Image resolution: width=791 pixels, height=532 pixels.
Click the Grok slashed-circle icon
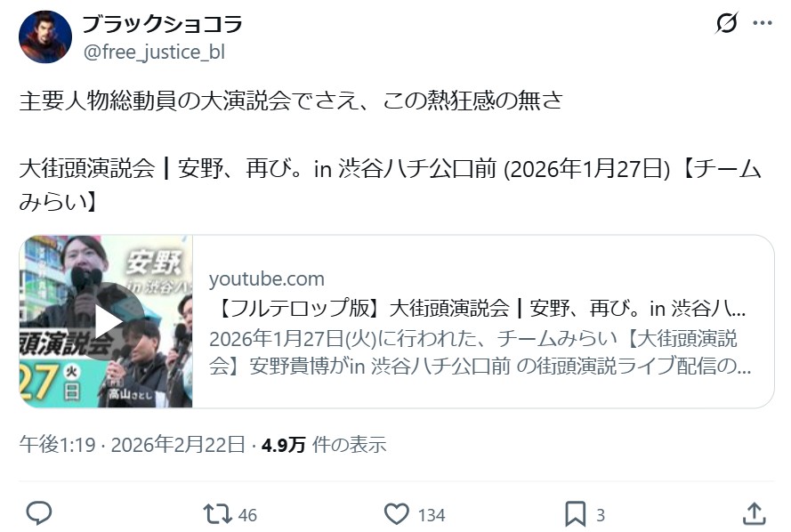click(x=727, y=23)
